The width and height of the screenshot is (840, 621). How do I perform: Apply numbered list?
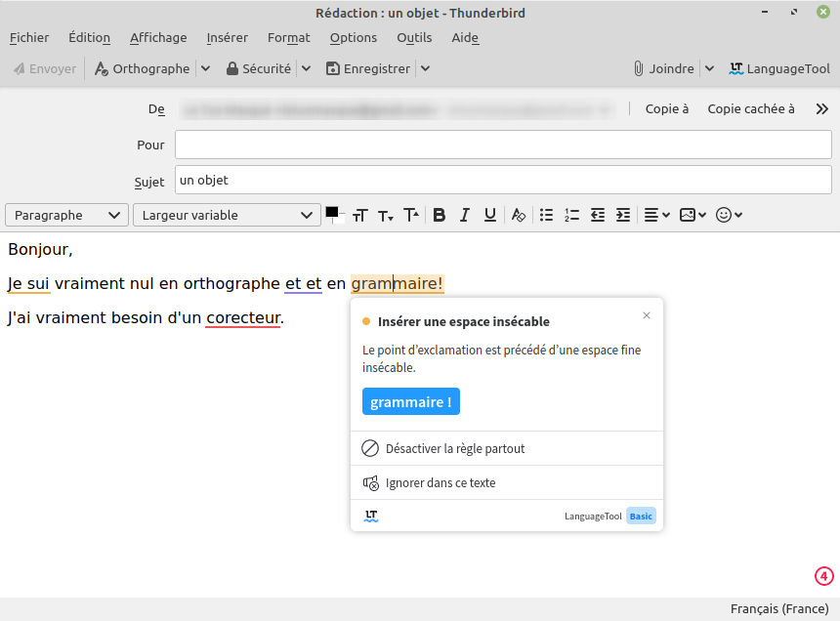click(571, 215)
